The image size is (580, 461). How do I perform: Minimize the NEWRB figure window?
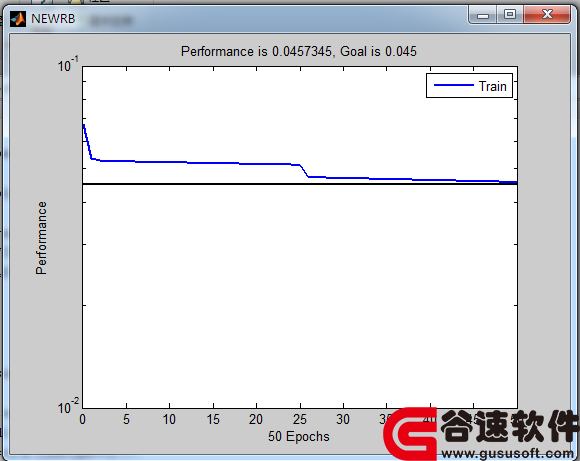482,15
